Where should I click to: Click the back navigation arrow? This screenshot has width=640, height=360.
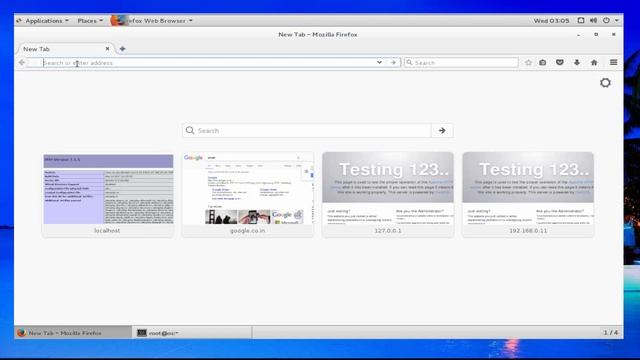point(22,62)
